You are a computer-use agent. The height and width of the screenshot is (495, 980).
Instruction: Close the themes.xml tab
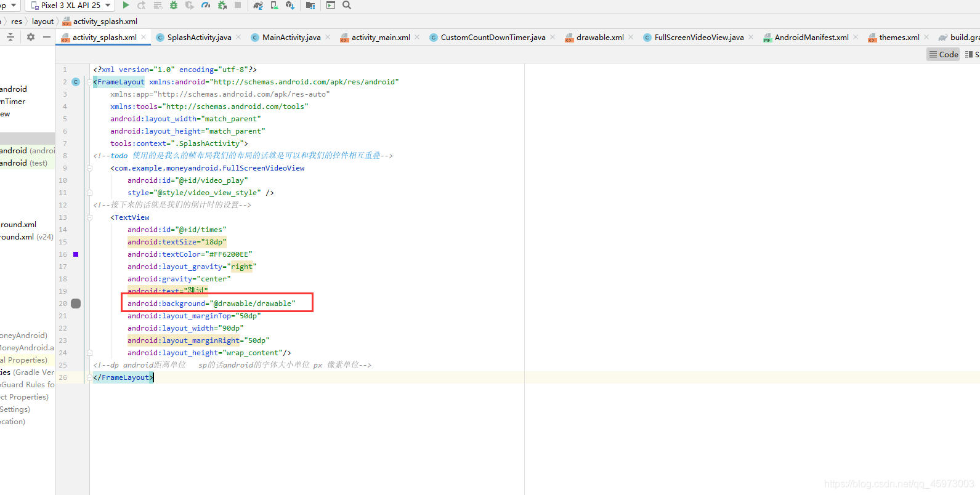(926, 37)
